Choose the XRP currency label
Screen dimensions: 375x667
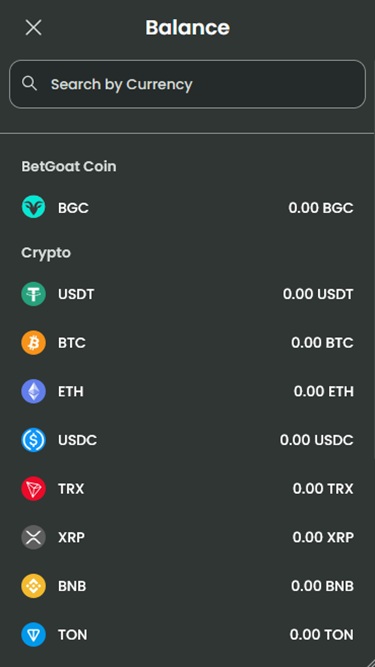pos(71,537)
